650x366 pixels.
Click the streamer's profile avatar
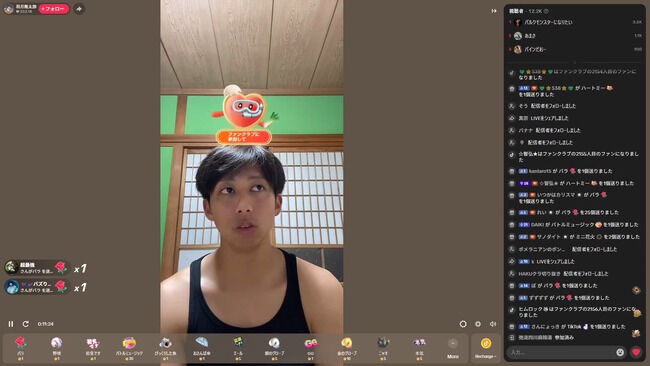pos(8,9)
